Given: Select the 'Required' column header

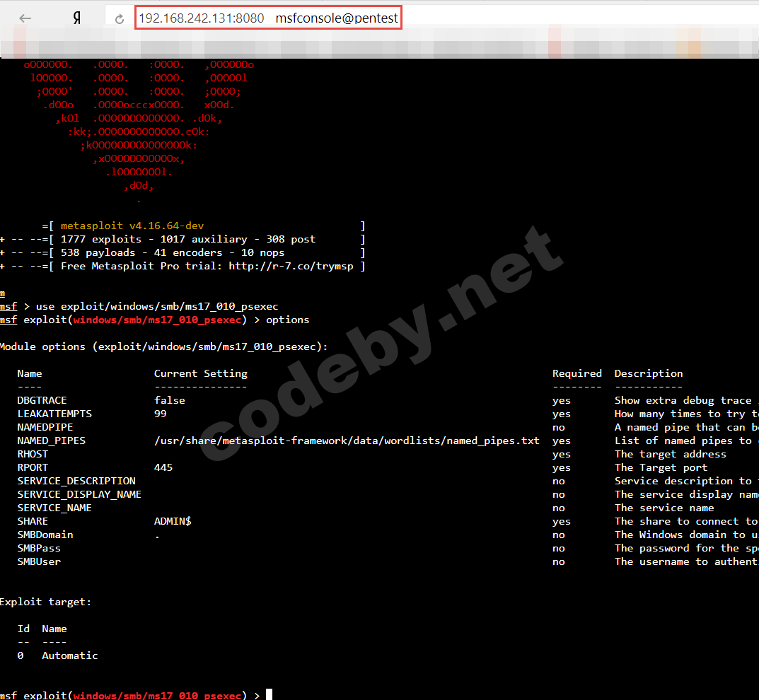Looking at the screenshot, I should click(577, 374).
